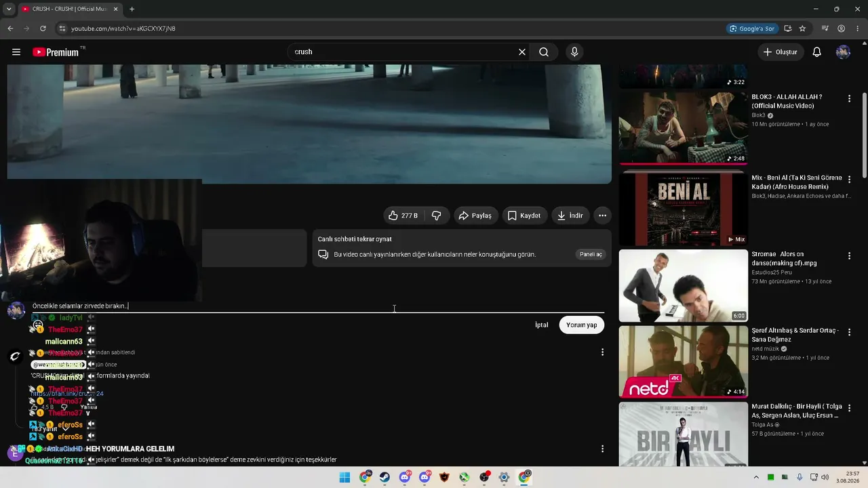Open the Settings gear on the taskbar
868x488 pixels.
click(504, 477)
